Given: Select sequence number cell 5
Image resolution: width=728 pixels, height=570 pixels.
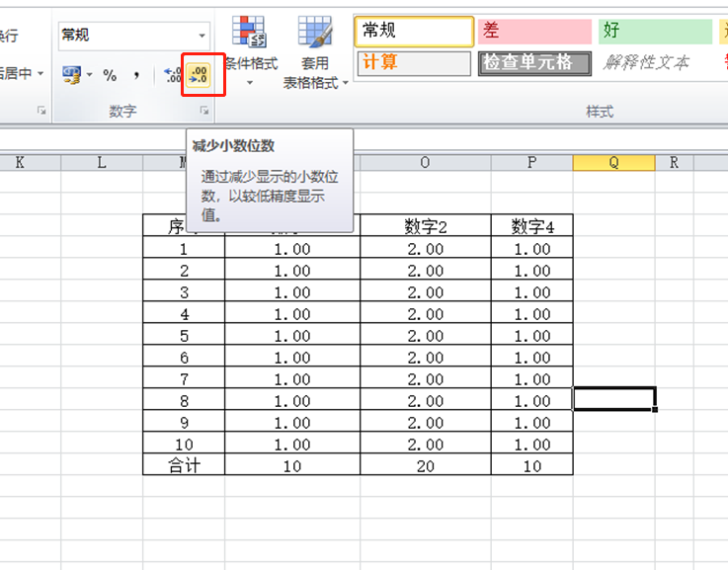Looking at the screenshot, I should pyautogui.click(x=184, y=335).
